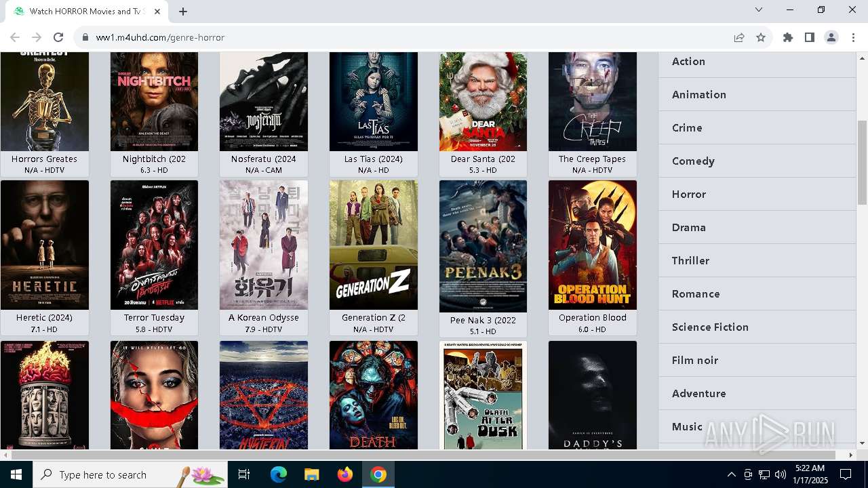The width and height of the screenshot is (868, 488).
Task: Open File Explorer from the taskbar
Action: (312, 474)
